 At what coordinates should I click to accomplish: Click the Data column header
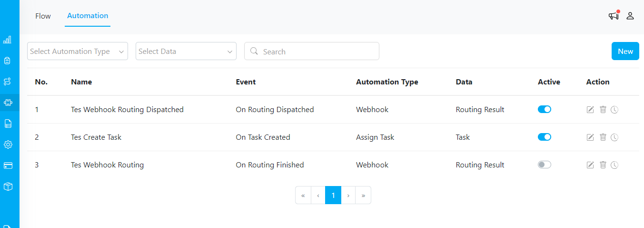[464, 82]
